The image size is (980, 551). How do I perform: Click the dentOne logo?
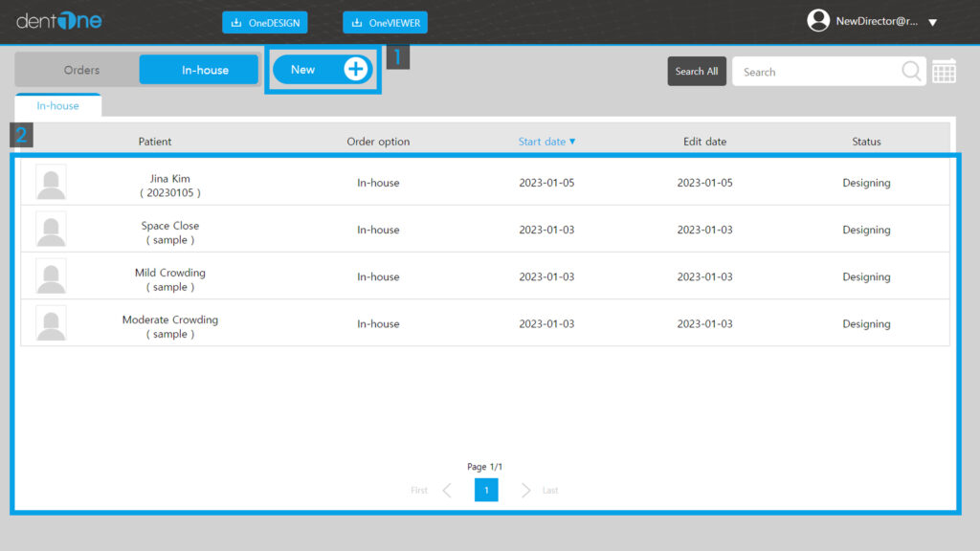point(58,21)
